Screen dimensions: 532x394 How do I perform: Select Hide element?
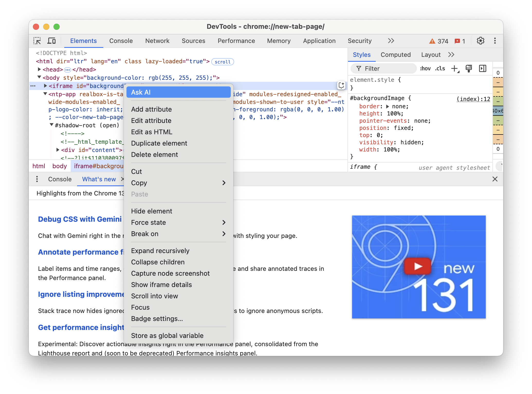pyautogui.click(x=178, y=211)
